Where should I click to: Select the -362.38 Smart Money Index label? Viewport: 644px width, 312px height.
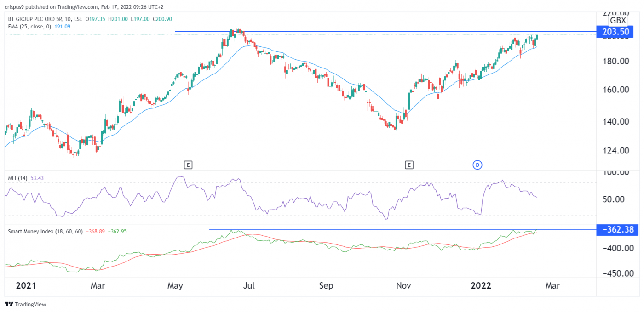[x=618, y=229]
